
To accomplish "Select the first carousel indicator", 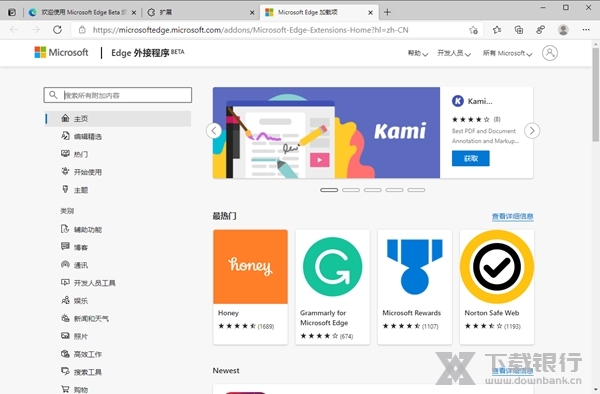I will 329,190.
